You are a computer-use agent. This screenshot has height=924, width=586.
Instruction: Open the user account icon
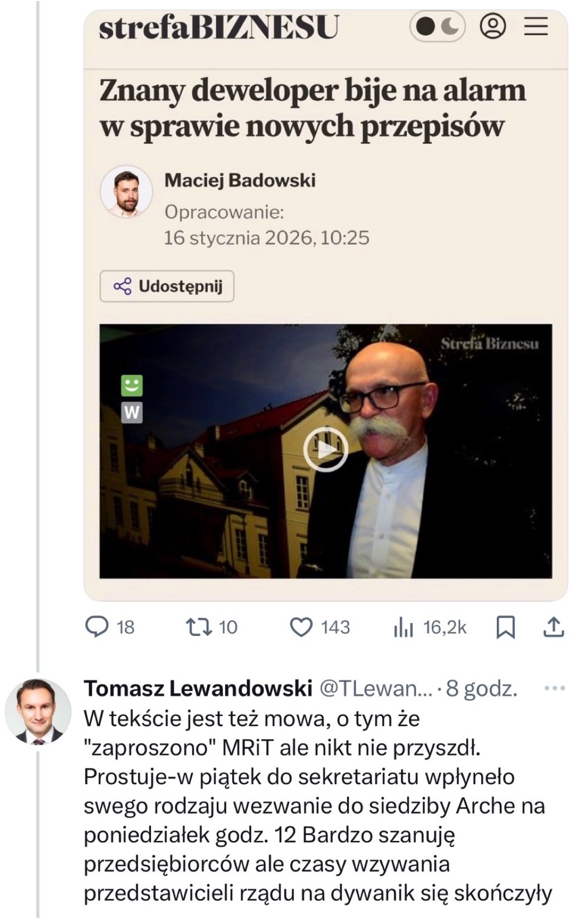(493, 26)
